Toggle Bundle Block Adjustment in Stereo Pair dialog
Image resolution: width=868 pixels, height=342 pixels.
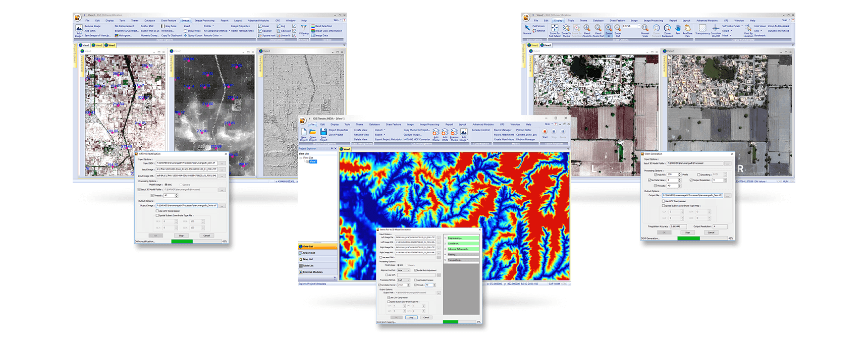415,270
